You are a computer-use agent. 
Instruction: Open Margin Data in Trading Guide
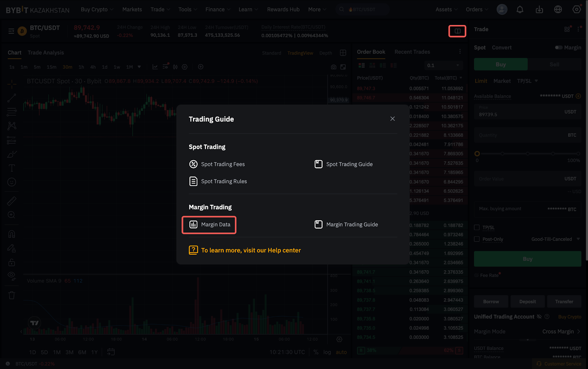tap(209, 225)
